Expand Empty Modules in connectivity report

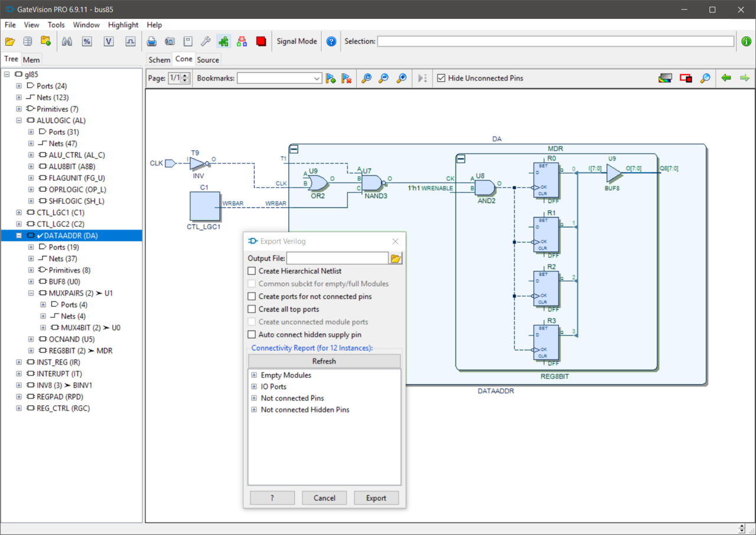(254, 375)
